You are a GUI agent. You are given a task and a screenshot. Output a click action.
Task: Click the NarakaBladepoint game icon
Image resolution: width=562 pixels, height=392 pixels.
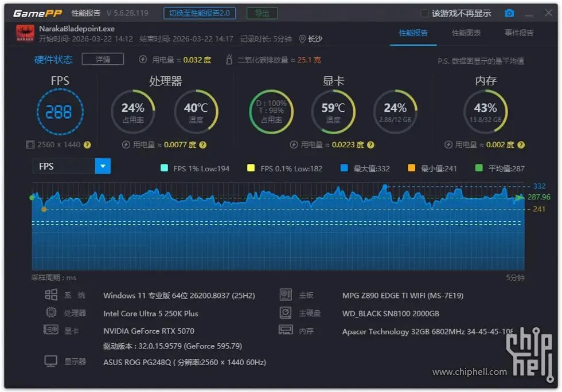tap(25, 33)
